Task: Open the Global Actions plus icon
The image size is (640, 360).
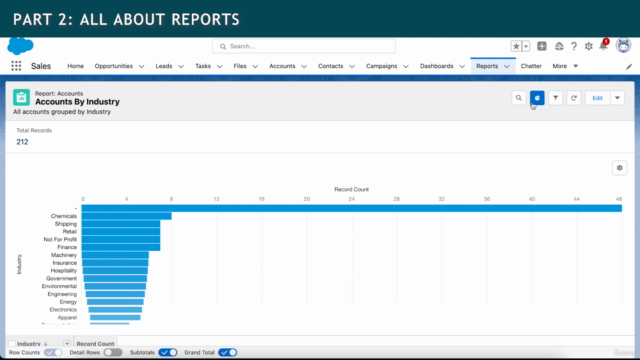Action: (x=542, y=46)
